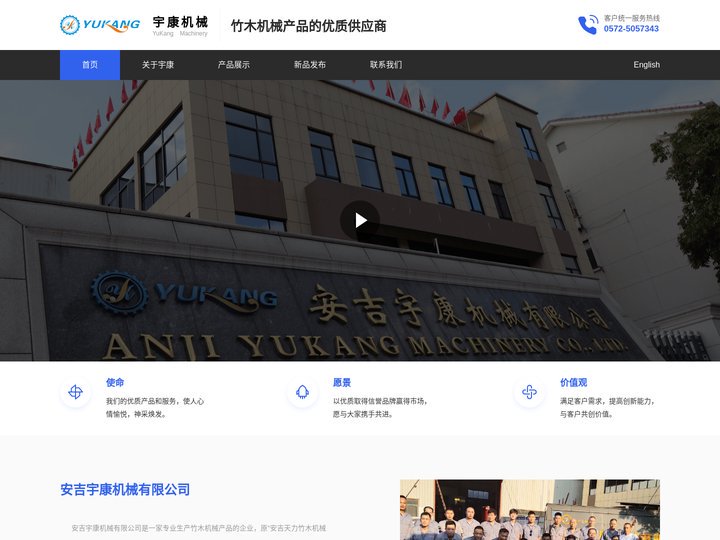
Task: Click the YUKANG wordmark in the header logo
Action: 112,25
